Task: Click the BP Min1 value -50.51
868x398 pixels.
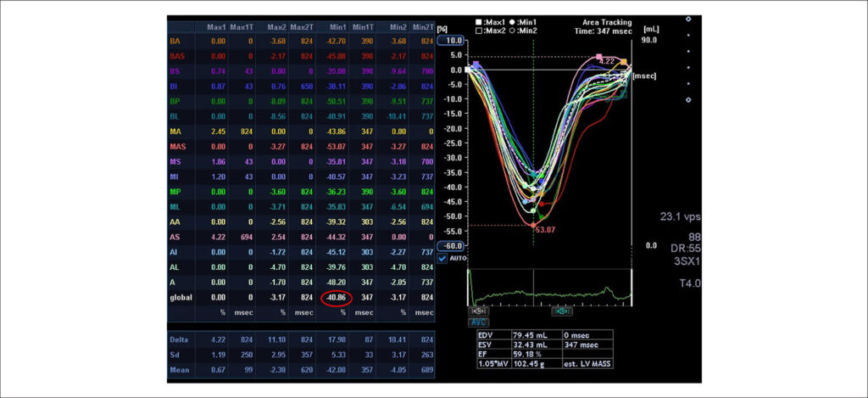Action: [x=337, y=102]
